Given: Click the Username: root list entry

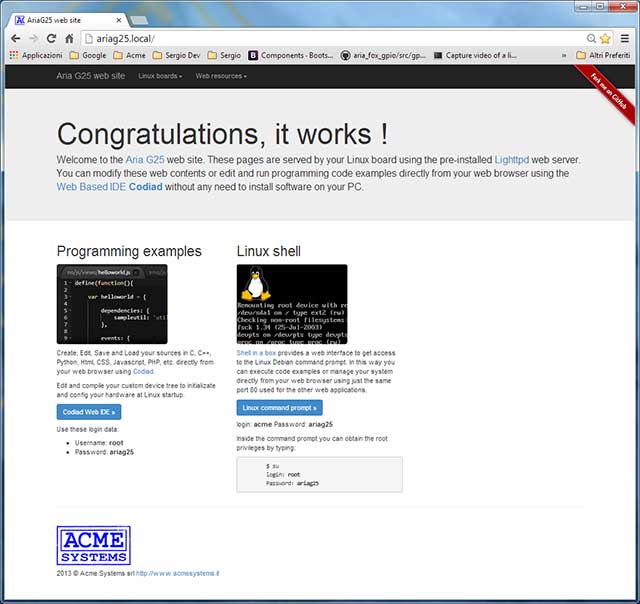Looking at the screenshot, I should [99, 443].
